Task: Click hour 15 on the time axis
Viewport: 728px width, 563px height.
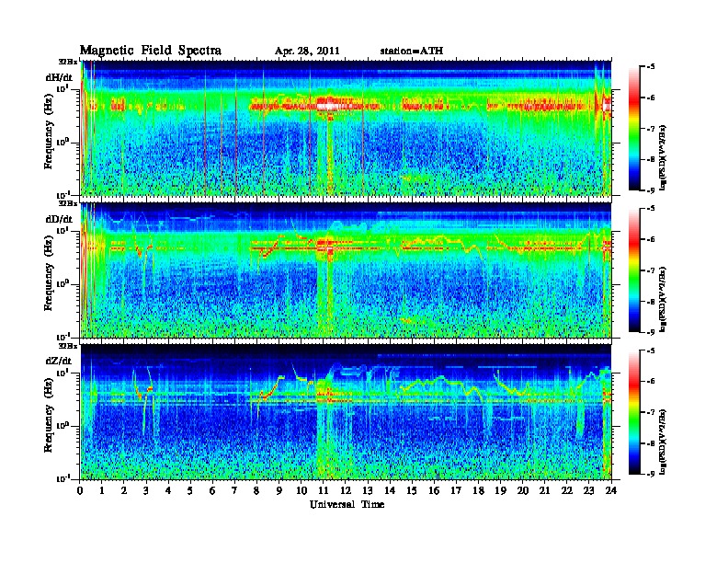Action: coord(412,490)
